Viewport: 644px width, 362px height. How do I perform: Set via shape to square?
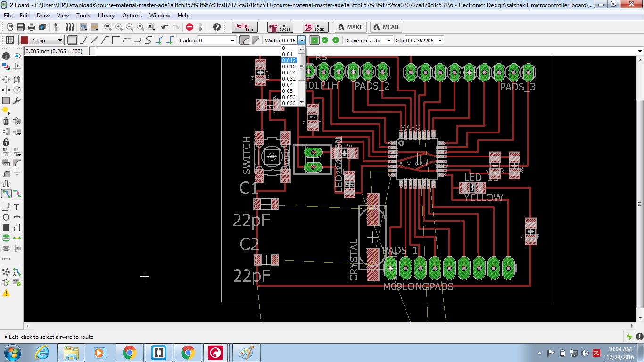(x=314, y=40)
